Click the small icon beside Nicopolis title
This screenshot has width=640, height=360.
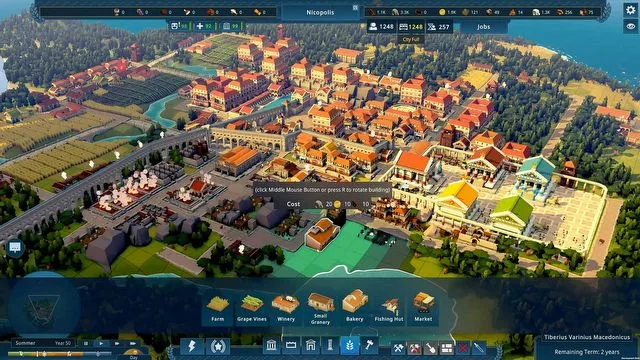[x=355, y=8]
